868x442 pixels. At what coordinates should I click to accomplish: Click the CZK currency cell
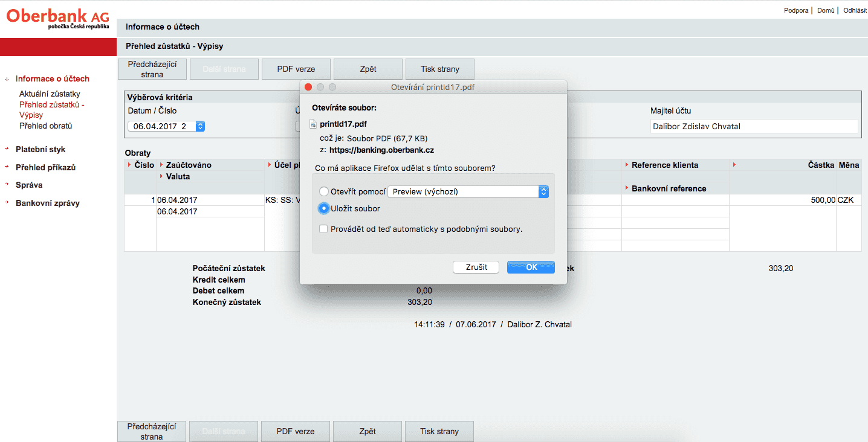849,200
